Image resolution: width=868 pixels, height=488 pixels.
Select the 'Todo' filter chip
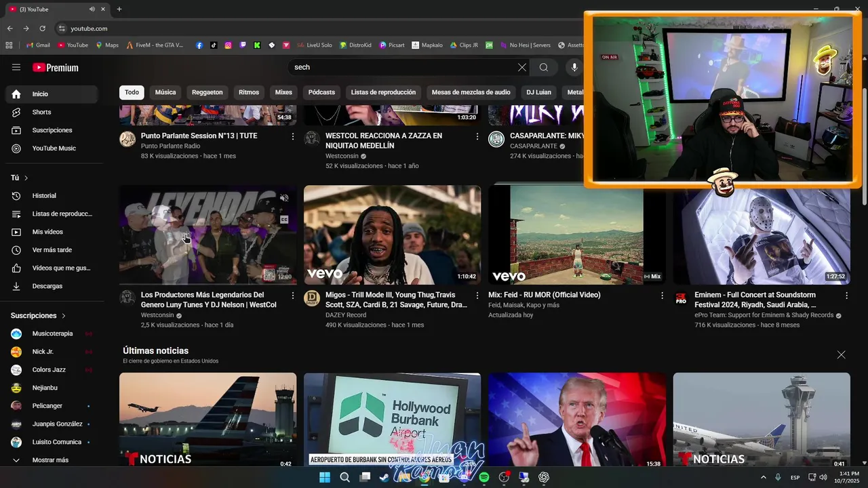(132, 92)
